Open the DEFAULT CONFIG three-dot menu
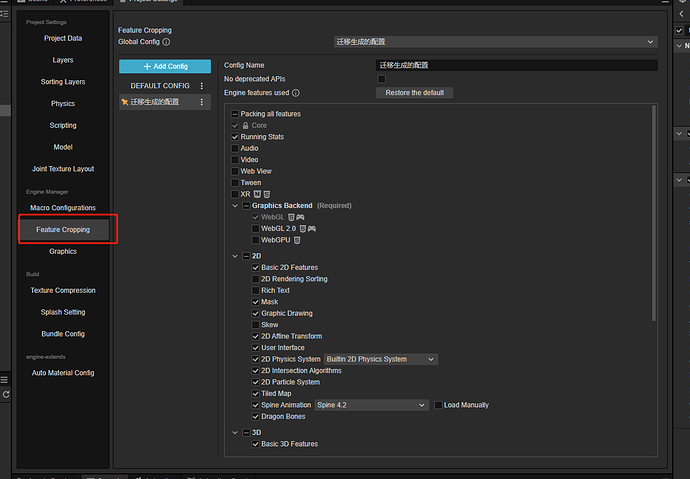The image size is (690, 479). click(x=202, y=86)
